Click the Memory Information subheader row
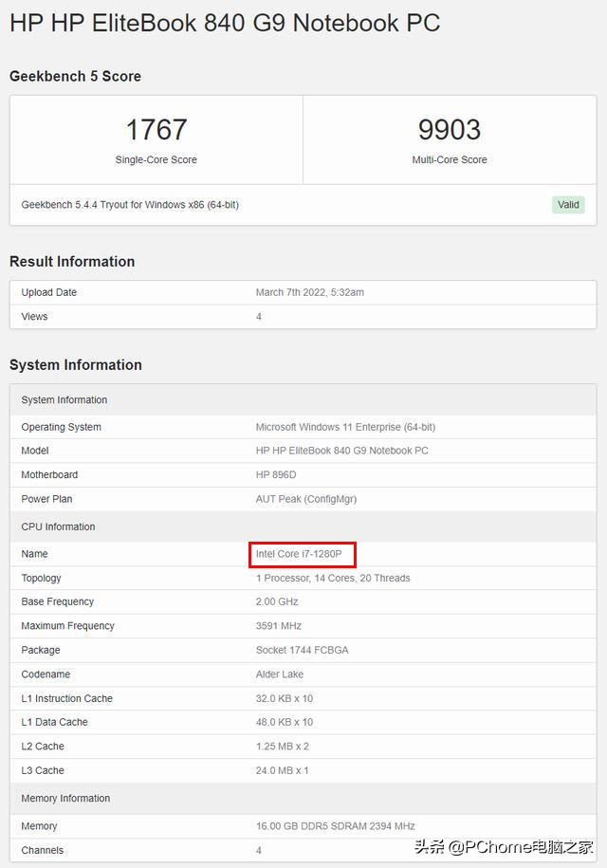This screenshot has height=868, width=607. pos(65,798)
